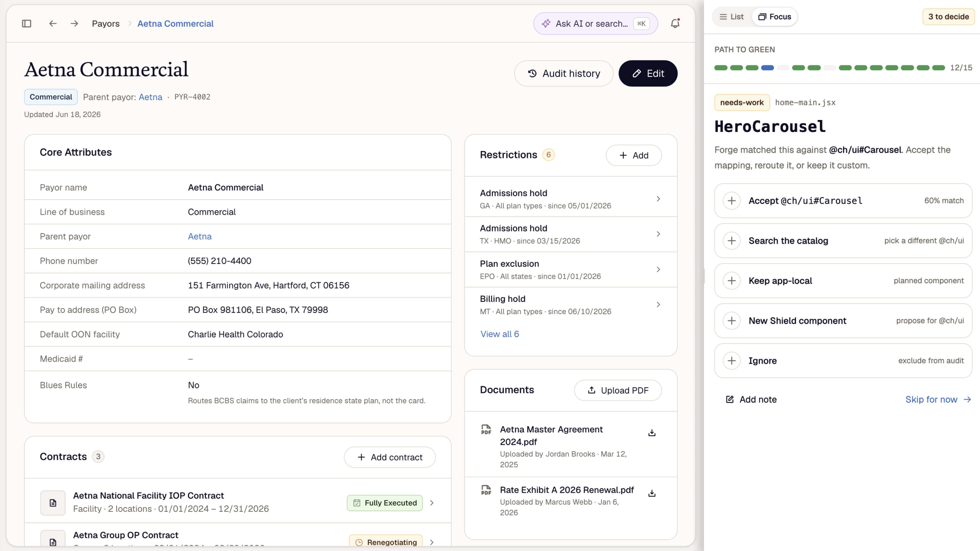The image size is (980, 551).
Task: Open Aetna link next to Parent payor in header
Action: click(x=150, y=97)
